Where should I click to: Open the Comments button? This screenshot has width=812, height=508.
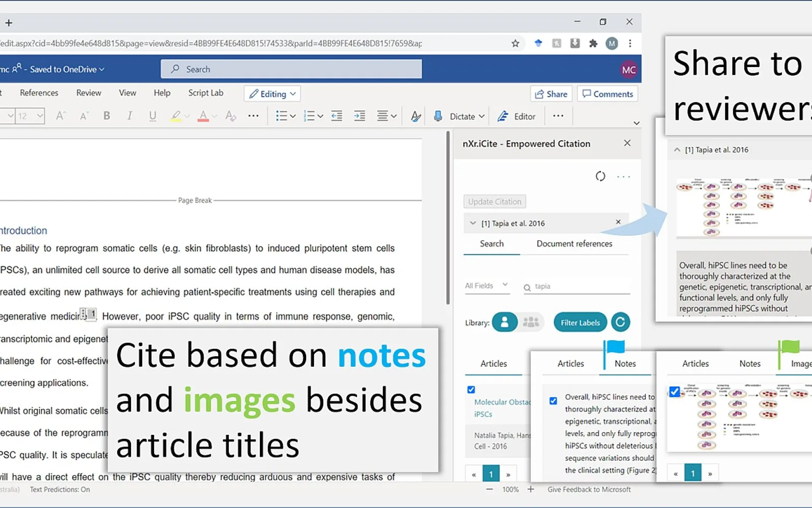[x=607, y=94]
